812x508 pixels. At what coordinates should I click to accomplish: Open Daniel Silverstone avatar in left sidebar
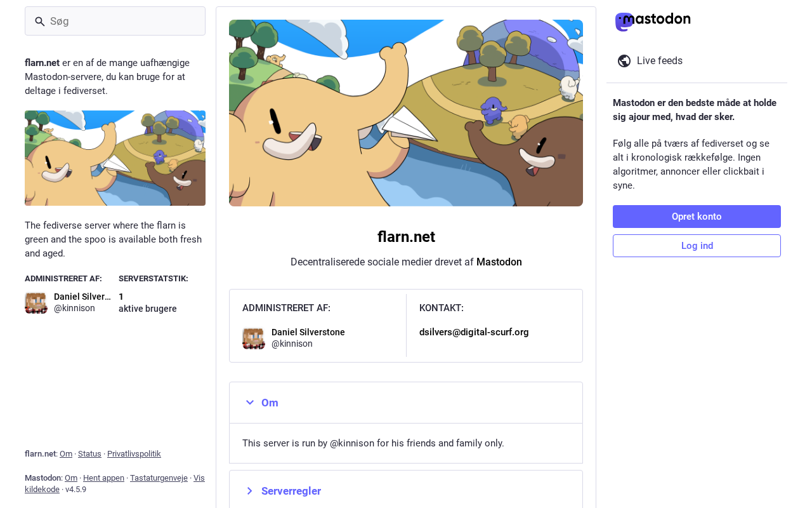(36, 303)
